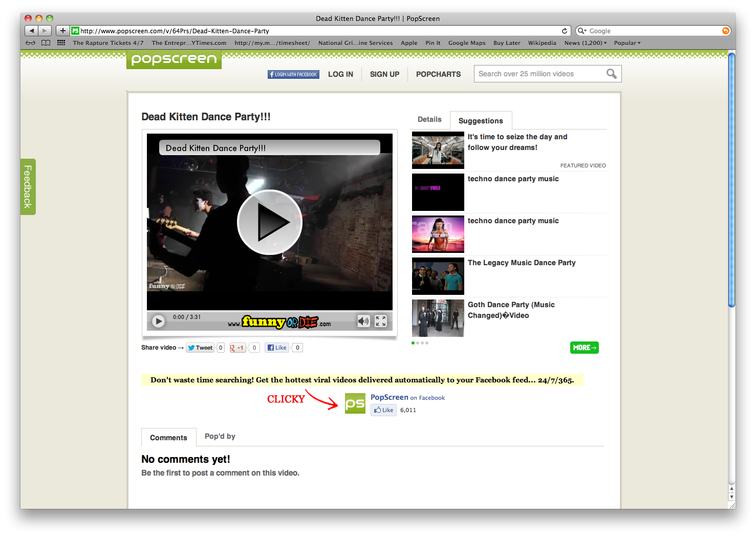Click the browser address bar URL

(320, 31)
